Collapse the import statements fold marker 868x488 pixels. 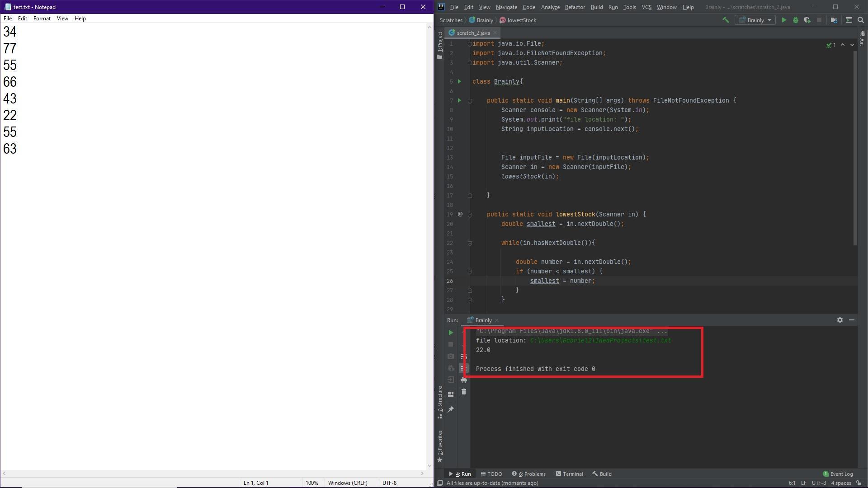coord(470,44)
